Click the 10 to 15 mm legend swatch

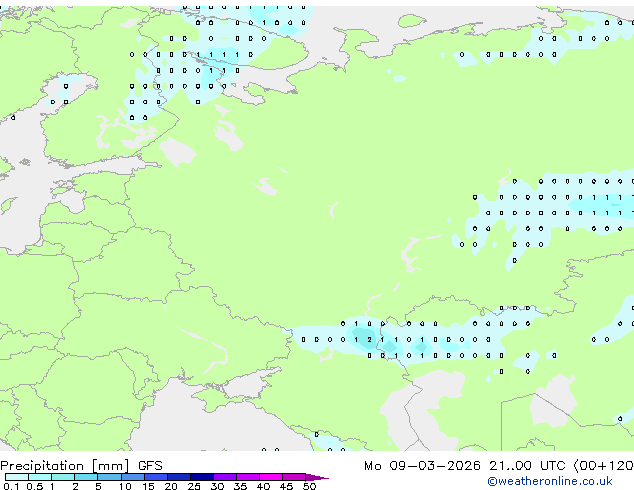point(133,477)
